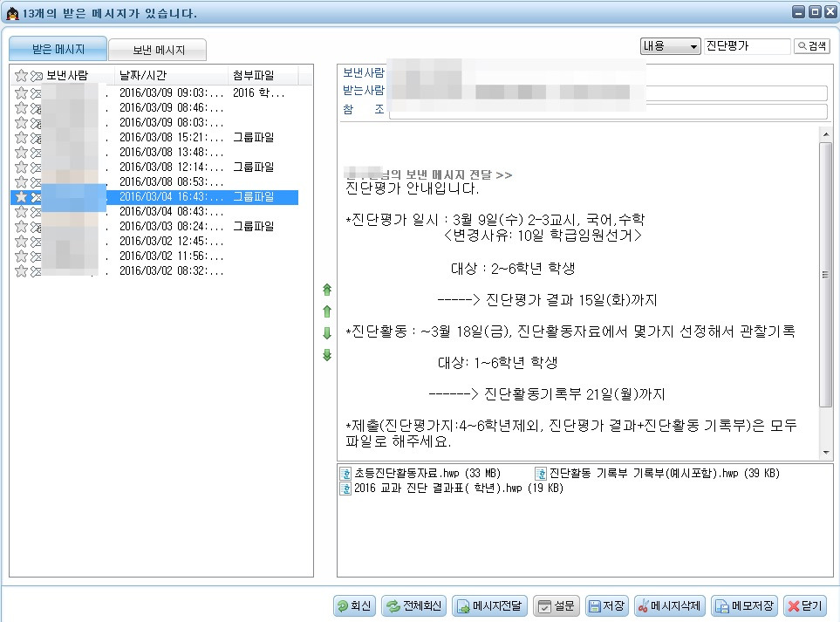
Task: Select the message dated 2016/03/08 12:14
Action: pos(154,167)
